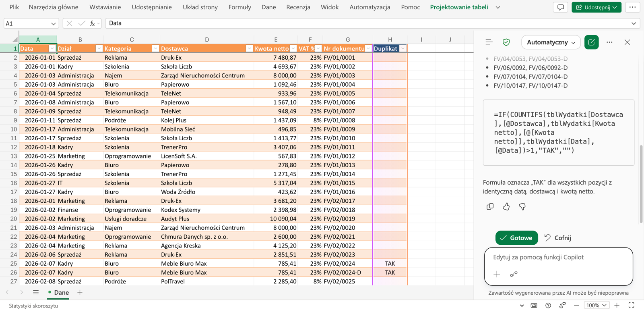Image resolution: width=644 pixels, height=310 pixels.
Task: Click the Copilot edit input field
Action: [558, 257]
